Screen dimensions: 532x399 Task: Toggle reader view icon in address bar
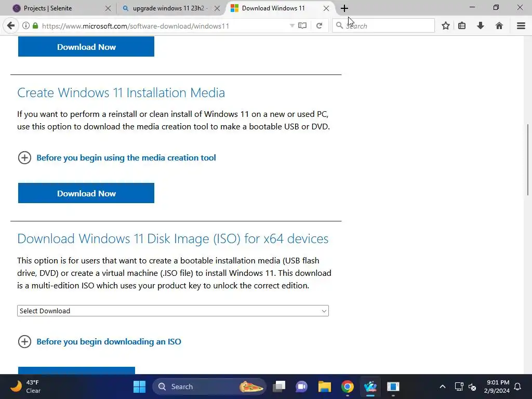tap(302, 26)
